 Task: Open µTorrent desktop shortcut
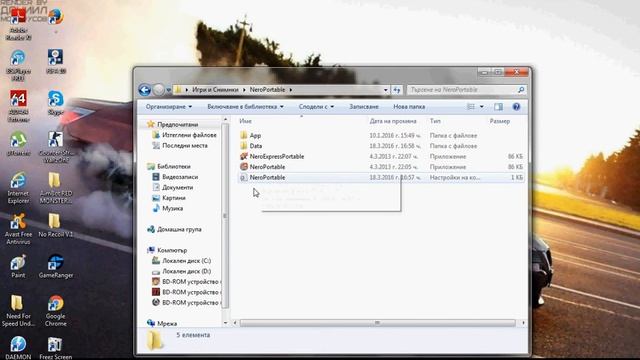tap(18, 143)
